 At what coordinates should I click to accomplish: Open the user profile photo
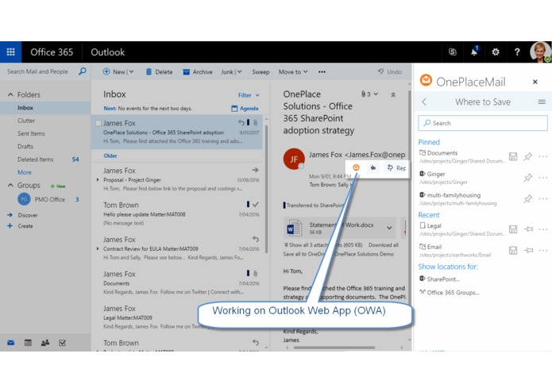coord(540,52)
